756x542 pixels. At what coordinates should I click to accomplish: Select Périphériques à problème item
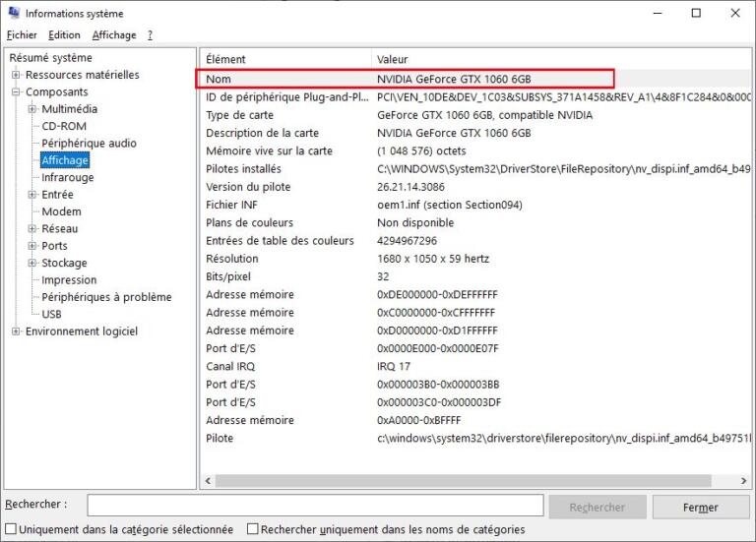[x=106, y=297]
